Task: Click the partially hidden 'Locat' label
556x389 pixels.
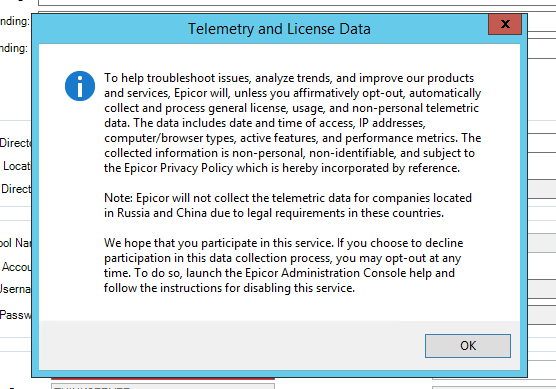Action: pos(17,166)
